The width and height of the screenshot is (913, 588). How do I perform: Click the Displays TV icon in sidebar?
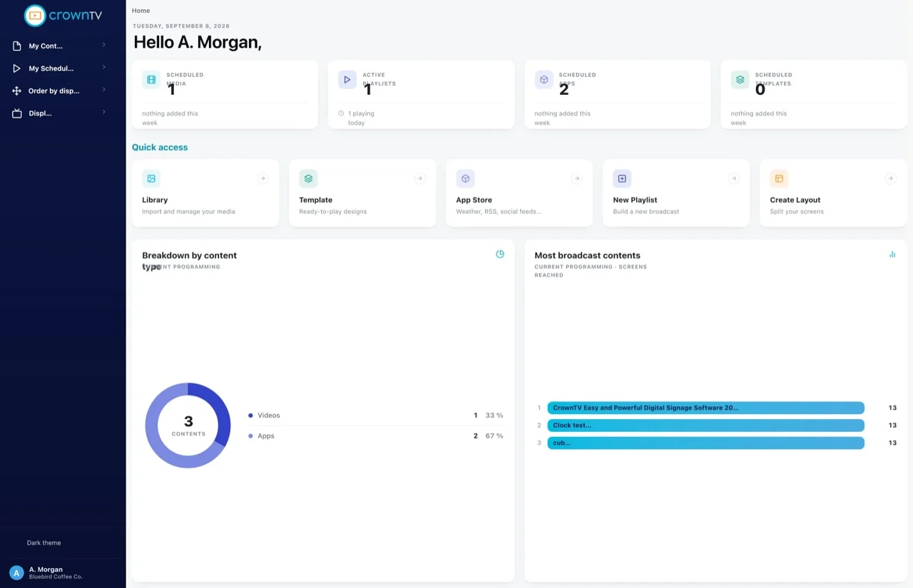17,113
